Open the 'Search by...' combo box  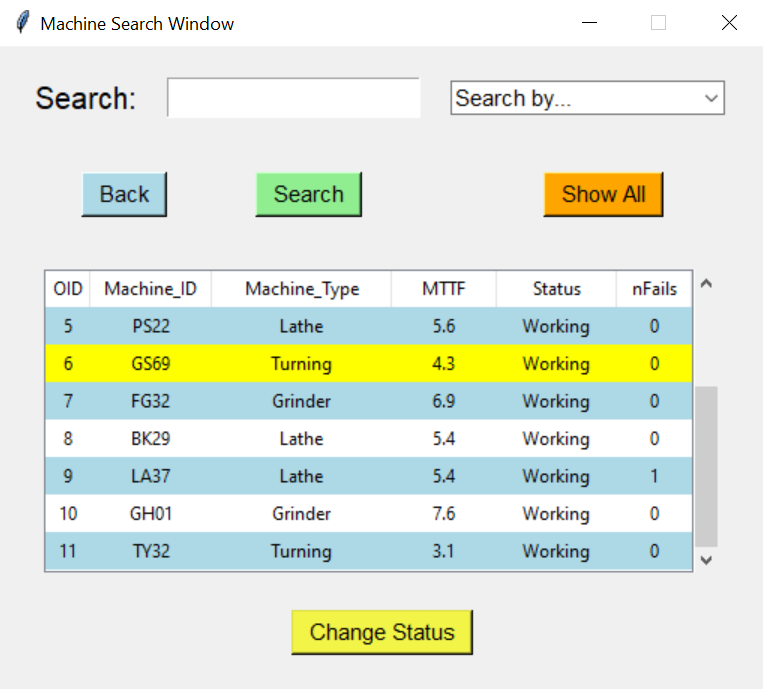[x=587, y=98]
